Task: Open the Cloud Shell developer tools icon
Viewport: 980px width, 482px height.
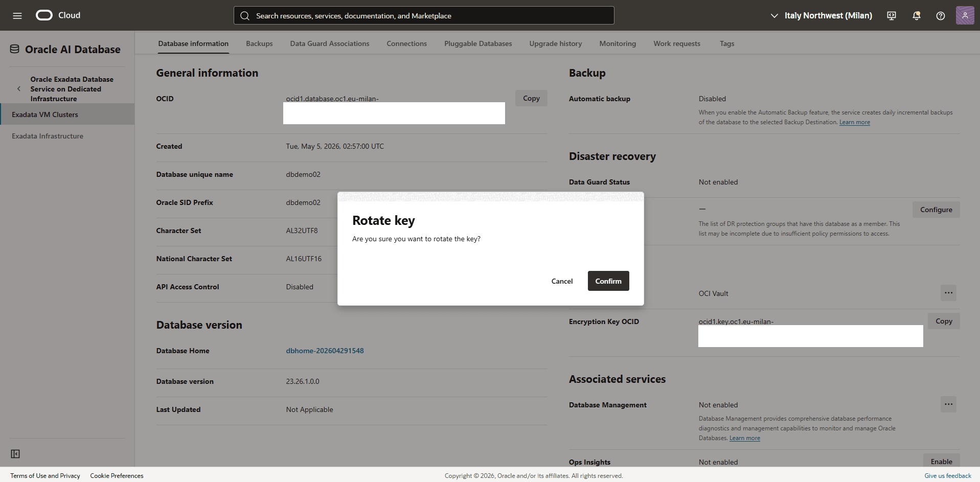Action: pos(892,16)
